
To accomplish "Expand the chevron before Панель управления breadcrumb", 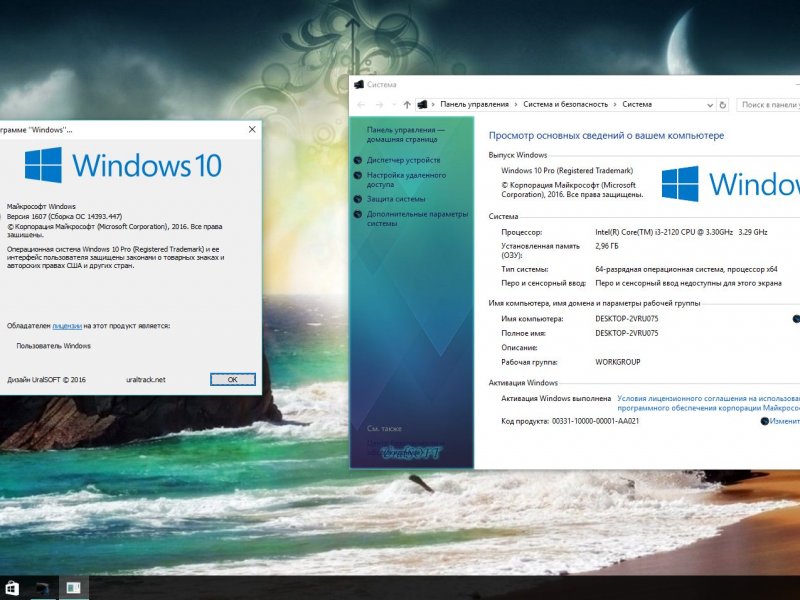I will [434, 105].
